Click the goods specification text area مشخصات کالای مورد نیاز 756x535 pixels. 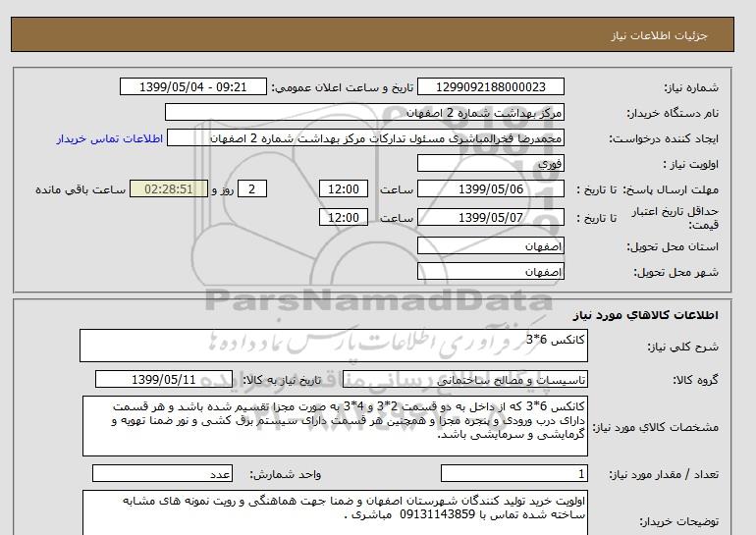[x=335, y=427]
